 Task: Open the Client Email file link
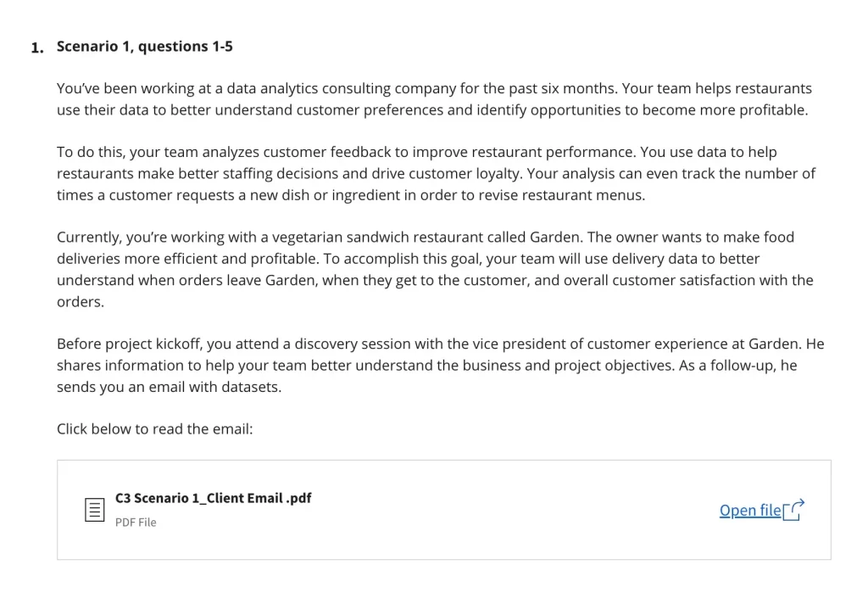point(750,510)
